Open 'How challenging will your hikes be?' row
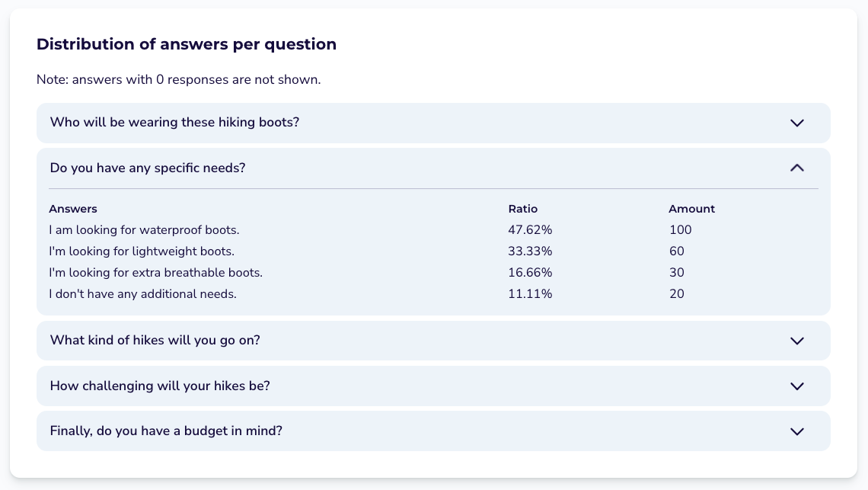The height and width of the screenshot is (490, 868). pos(433,386)
